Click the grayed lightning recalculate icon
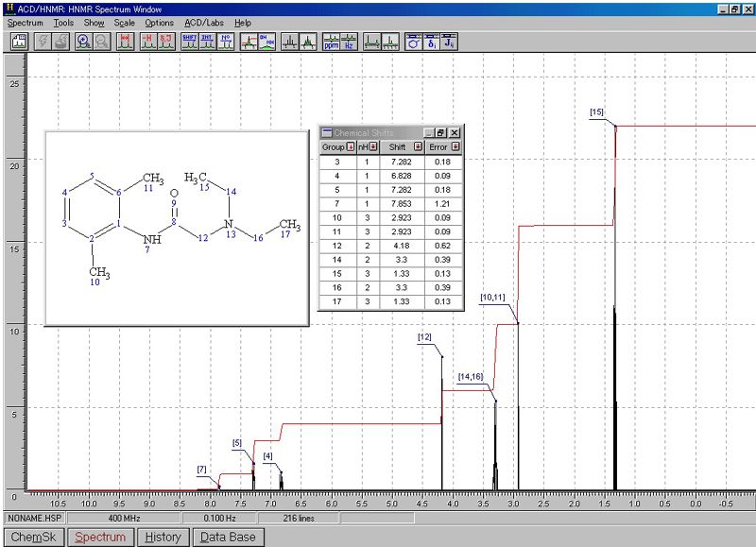756x547 pixels. (x=43, y=42)
